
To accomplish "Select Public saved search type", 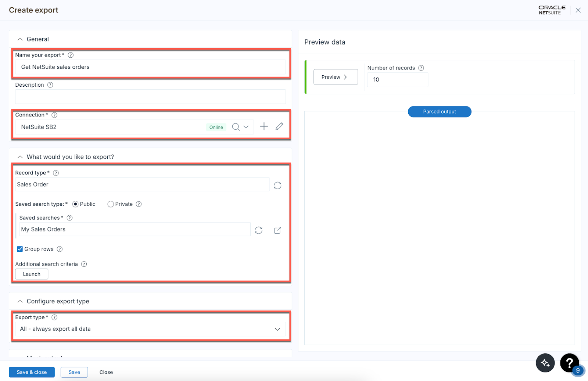I will [75, 204].
